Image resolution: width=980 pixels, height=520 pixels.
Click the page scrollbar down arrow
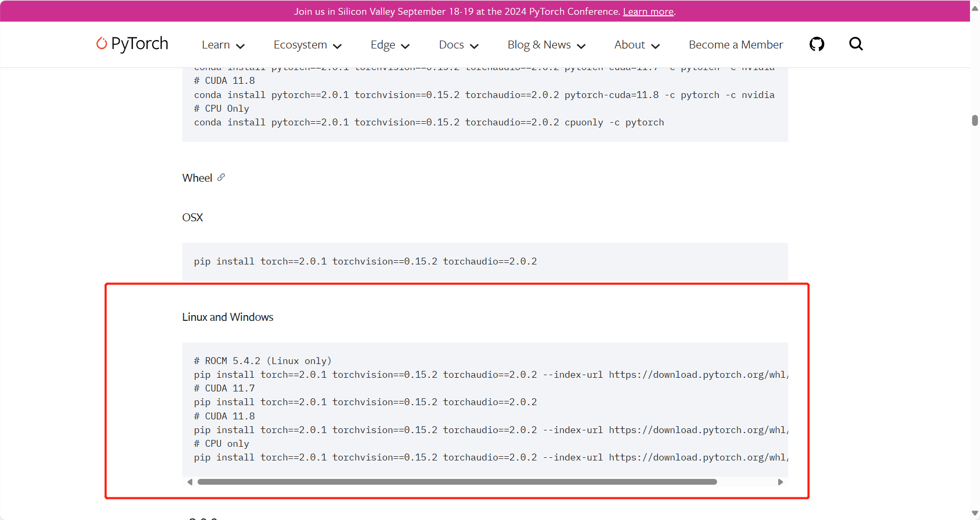(x=975, y=513)
